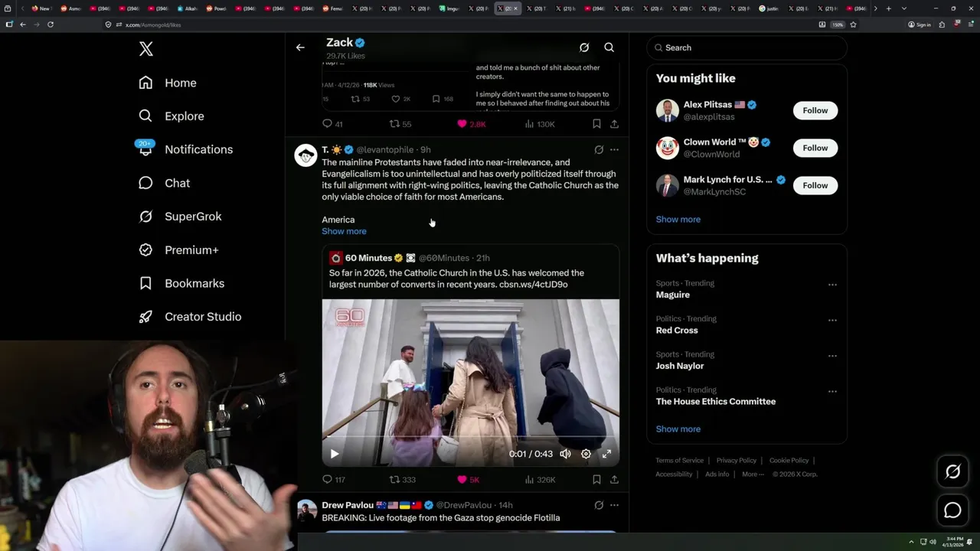This screenshot has height=551, width=980.
Task: View analytics showing 130K views
Action: pos(540,124)
